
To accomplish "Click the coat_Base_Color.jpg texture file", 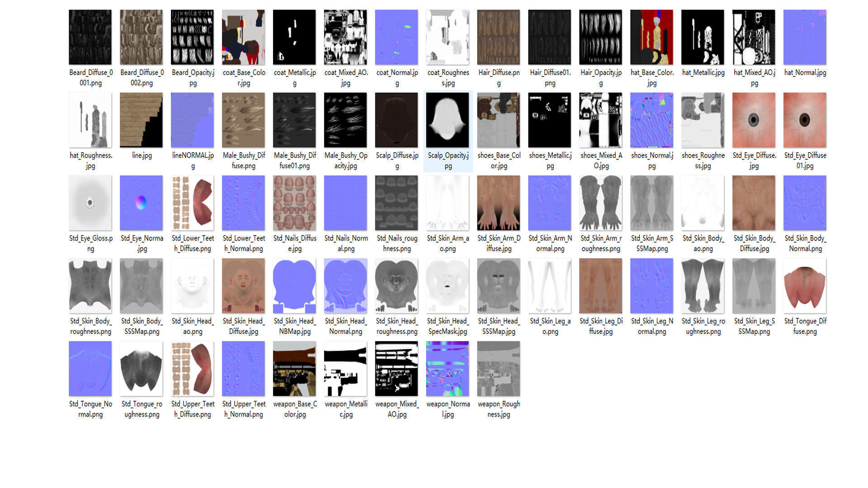I will (x=243, y=38).
